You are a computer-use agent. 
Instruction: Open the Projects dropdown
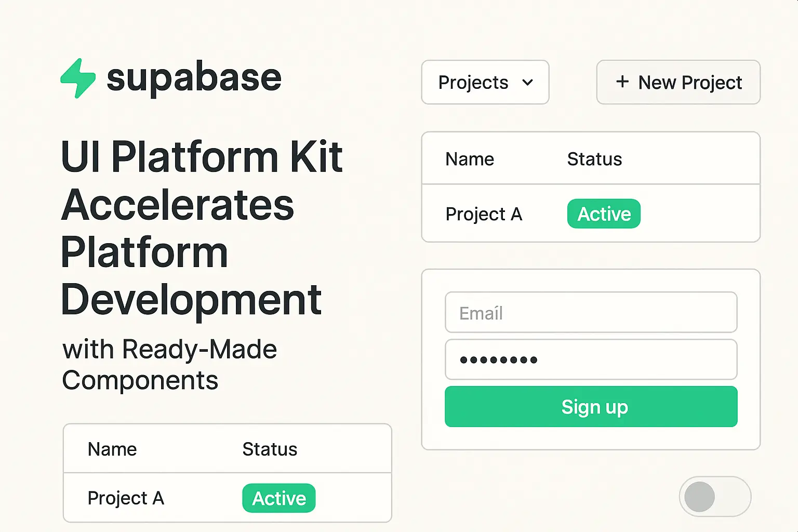pos(485,82)
